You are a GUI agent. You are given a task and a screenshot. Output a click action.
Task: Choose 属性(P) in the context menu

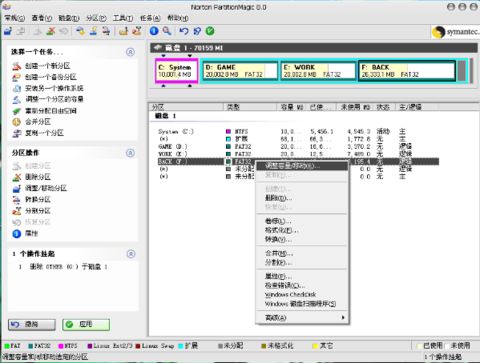302,277
